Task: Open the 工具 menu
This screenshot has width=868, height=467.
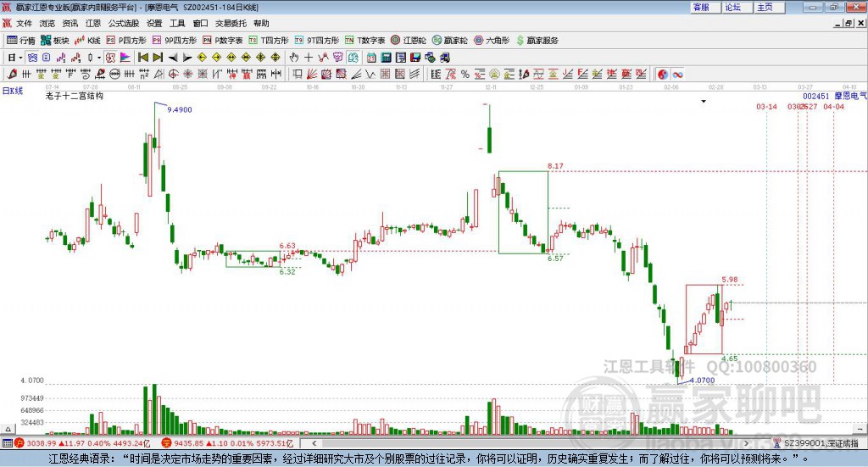Action: tap(177, 23)
